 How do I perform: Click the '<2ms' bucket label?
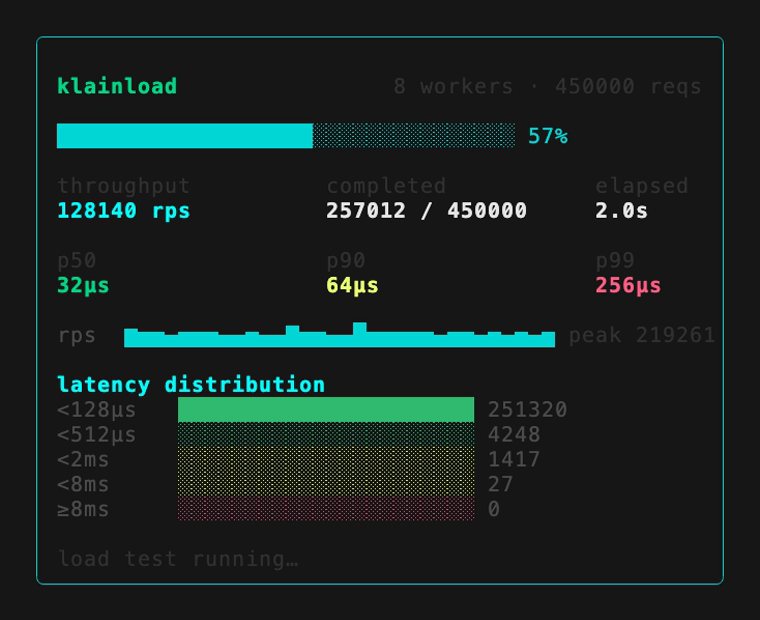pyautogui.click(x=83, y=460)
